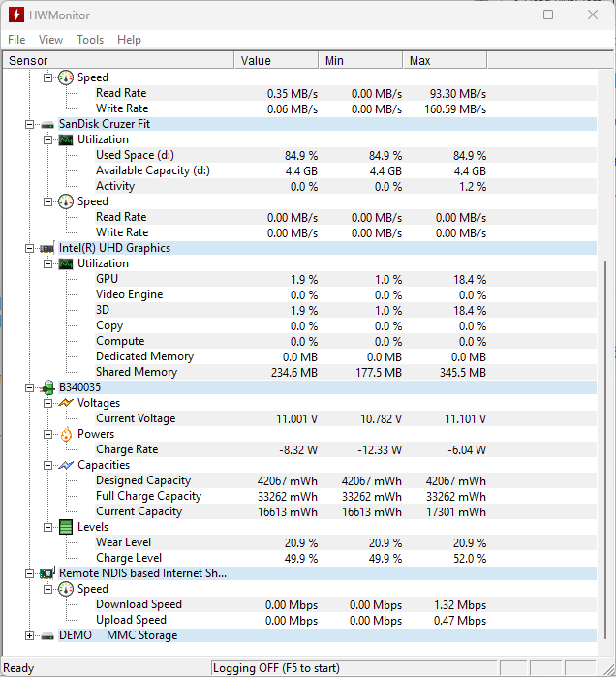Collapse the B340035 battery tree node
Image resolution: width=616 pixels, height=677 pixels.
coord(30,387)
